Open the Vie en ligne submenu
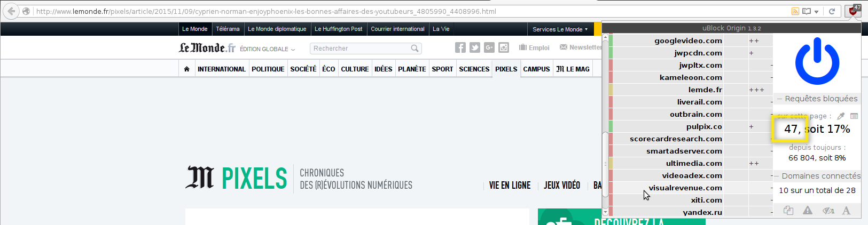The width and height of the screenshot is (868, 225). tap(510, 186)
